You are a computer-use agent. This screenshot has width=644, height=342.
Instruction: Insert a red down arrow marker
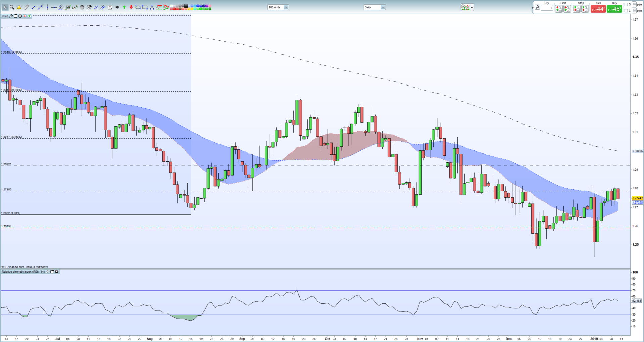[131, 7]
